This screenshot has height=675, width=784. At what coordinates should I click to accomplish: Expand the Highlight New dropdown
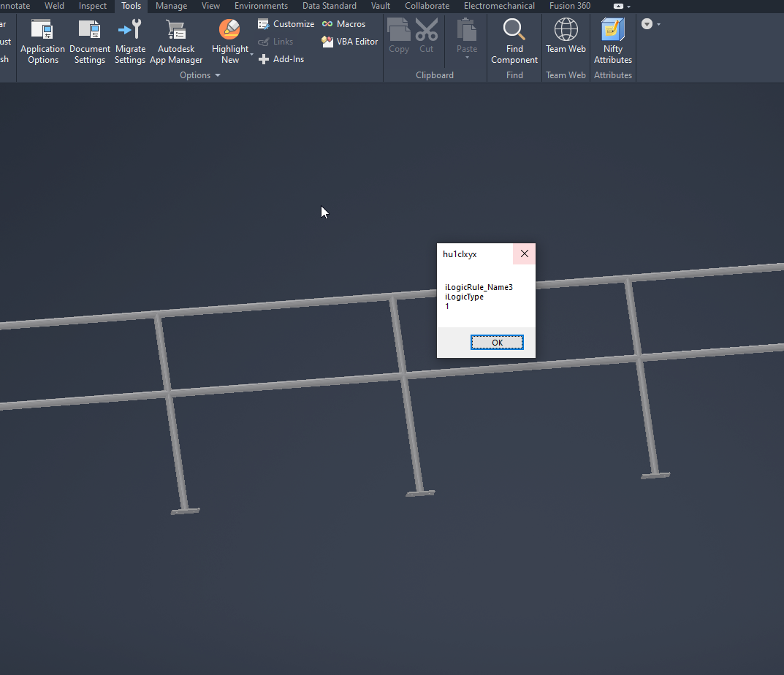251,54
